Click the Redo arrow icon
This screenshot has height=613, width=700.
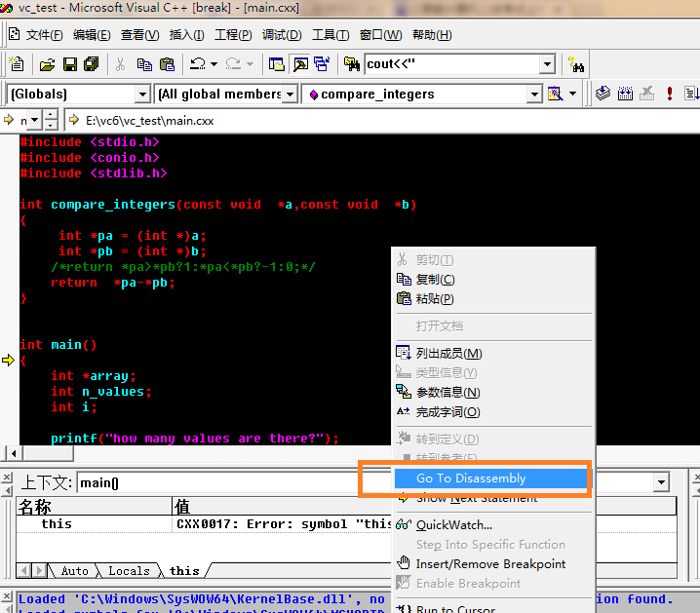pyautogui.click(x=233, y=64)
